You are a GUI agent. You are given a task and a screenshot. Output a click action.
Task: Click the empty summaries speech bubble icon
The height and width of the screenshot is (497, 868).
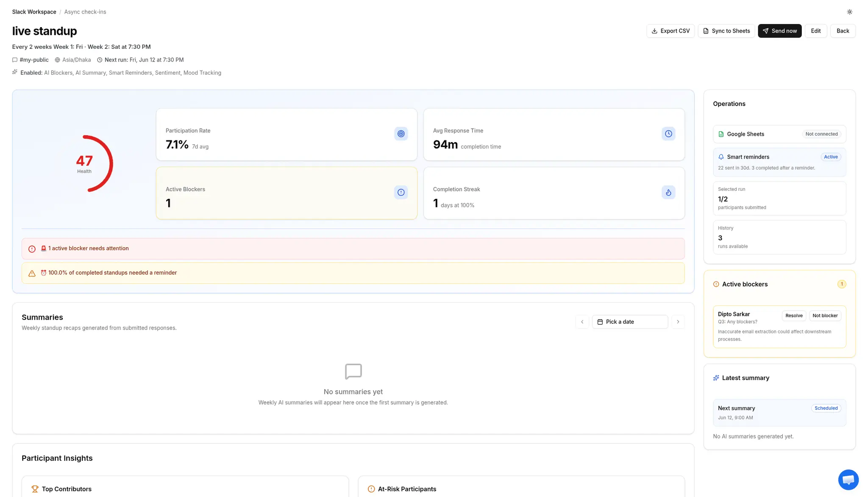point(353,371)
